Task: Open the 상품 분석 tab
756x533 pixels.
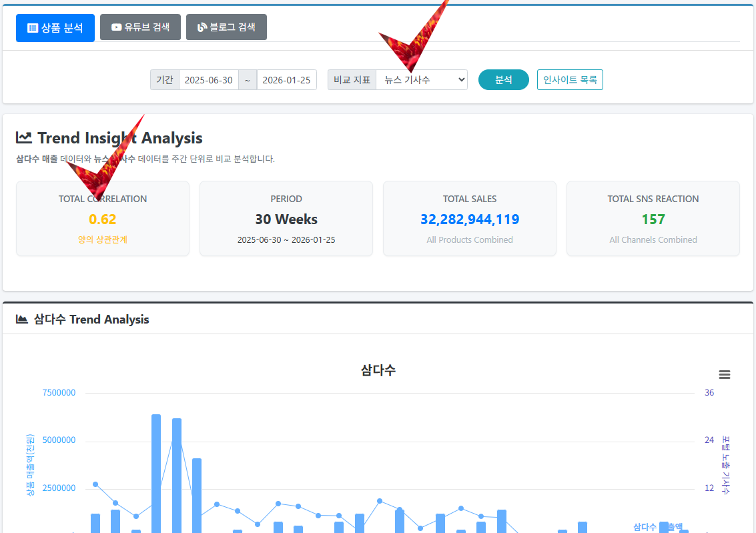Action: coord(55,28)
